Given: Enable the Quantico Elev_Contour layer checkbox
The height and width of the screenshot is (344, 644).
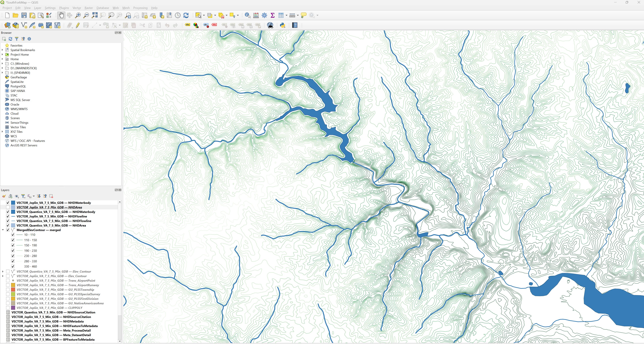Looking at the screenshot, I should pos(8,271).
